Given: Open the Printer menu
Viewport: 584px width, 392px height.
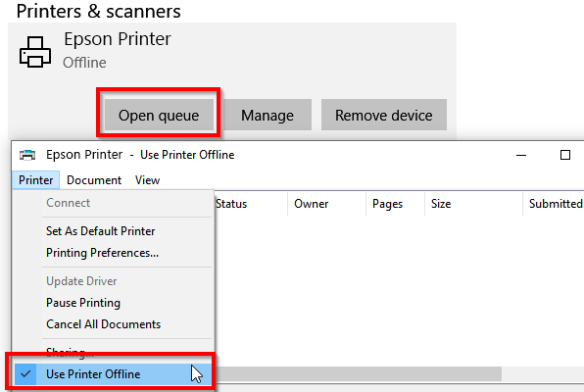Looking at the screenshot, I should [35, 180].
